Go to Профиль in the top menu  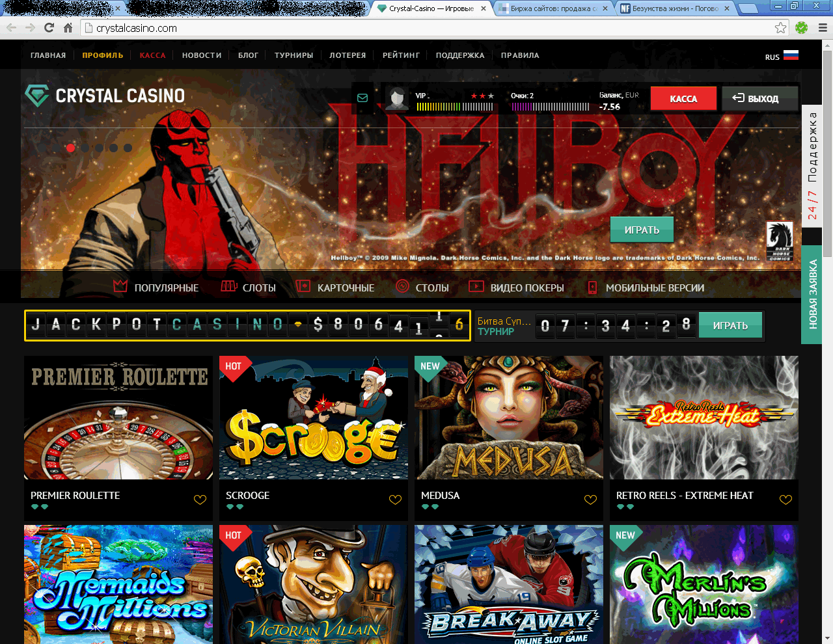coord(103,55)
